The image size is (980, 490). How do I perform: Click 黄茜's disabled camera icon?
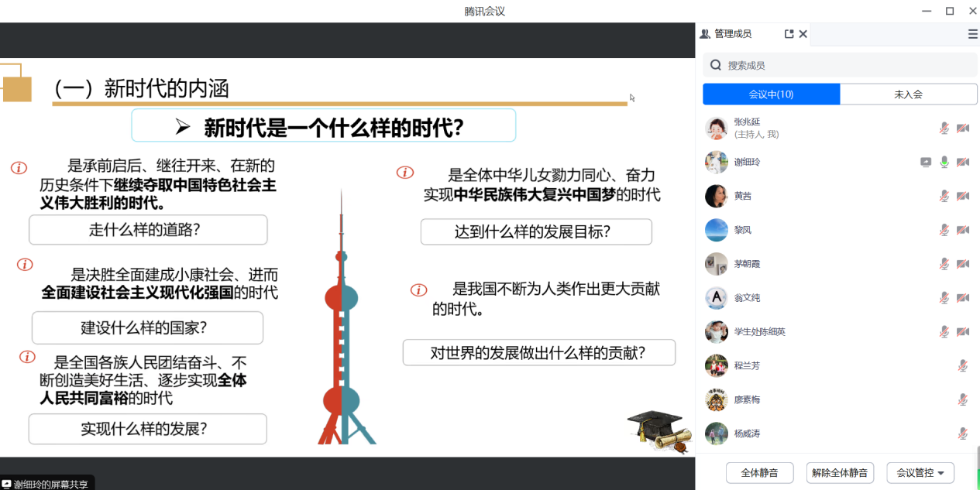tap(963, 196)
